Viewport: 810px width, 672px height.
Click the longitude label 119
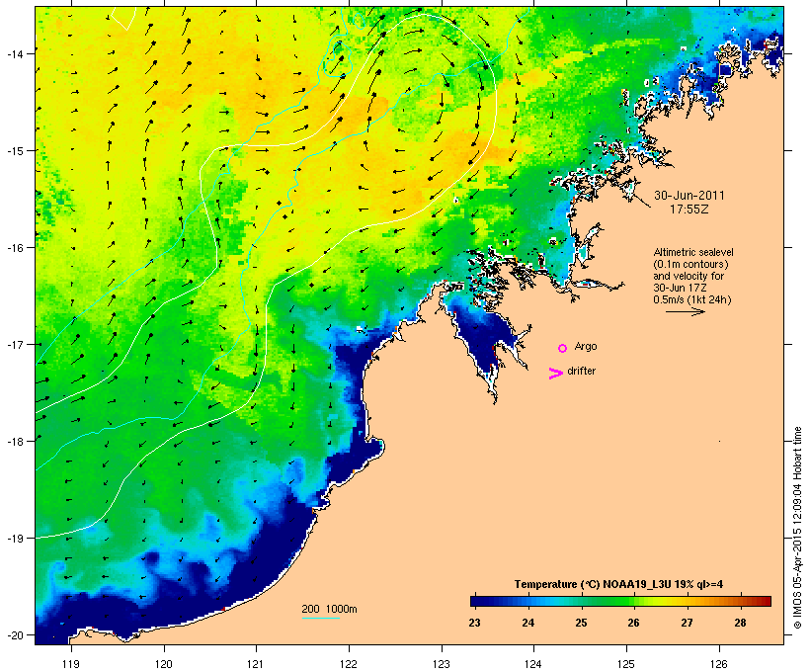click(x=71, y=664)
